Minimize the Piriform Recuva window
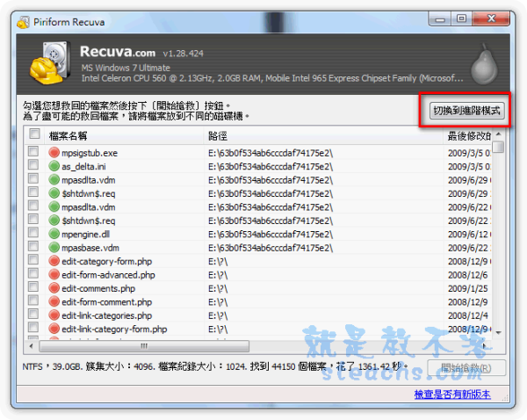The height and width of the screenshot is (420, 527). [440, 18]
